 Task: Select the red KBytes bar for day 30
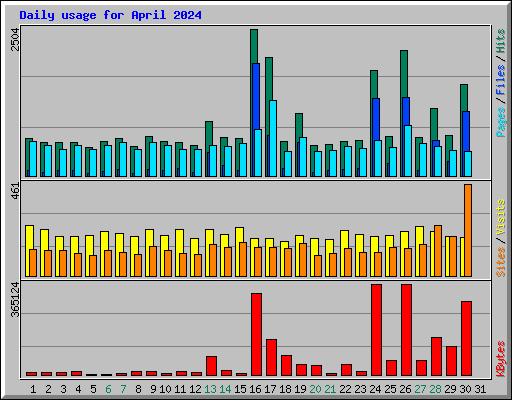pos(466,338)
